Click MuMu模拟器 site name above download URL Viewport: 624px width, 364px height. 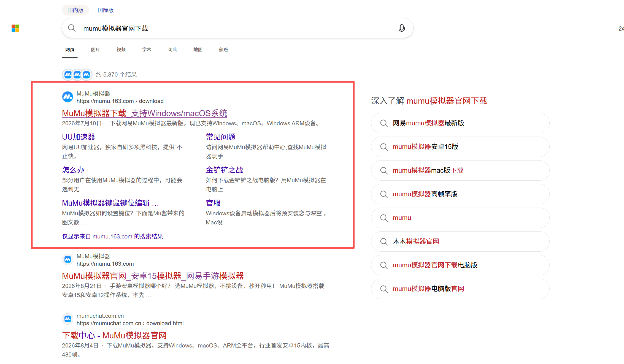[93, 94]
